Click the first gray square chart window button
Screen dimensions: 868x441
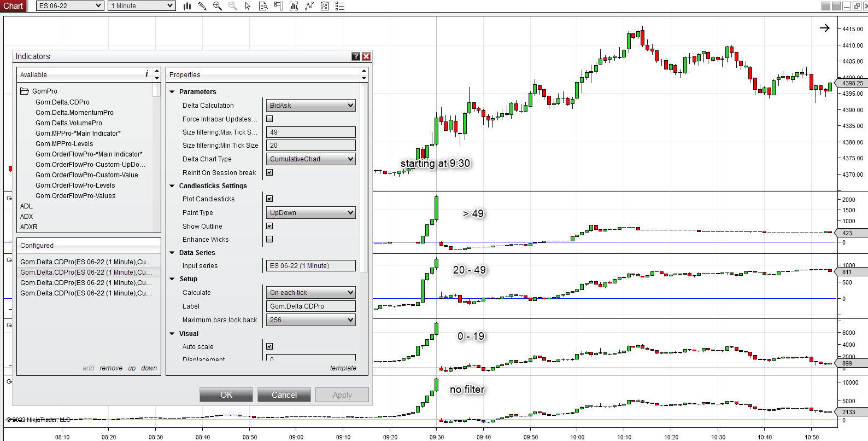tap(826, 6)
